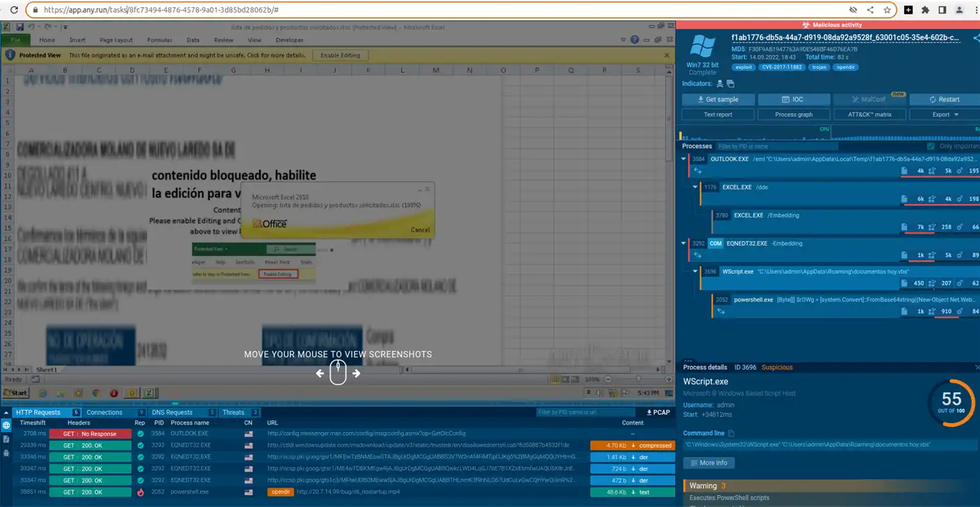Click the More Info button
This screenshot has height=507, width=980.
coord(708,463)
